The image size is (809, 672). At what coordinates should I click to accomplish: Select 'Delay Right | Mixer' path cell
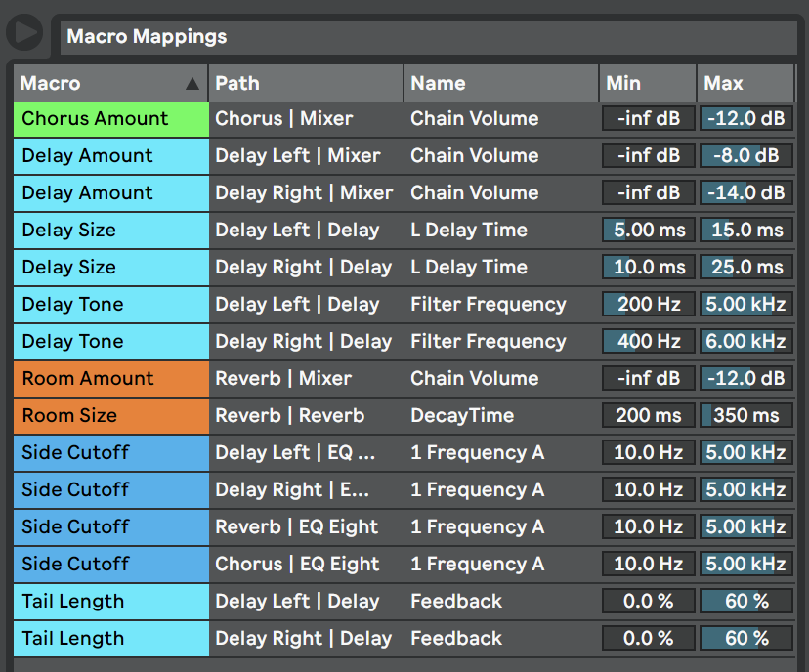tap(307, 193)
